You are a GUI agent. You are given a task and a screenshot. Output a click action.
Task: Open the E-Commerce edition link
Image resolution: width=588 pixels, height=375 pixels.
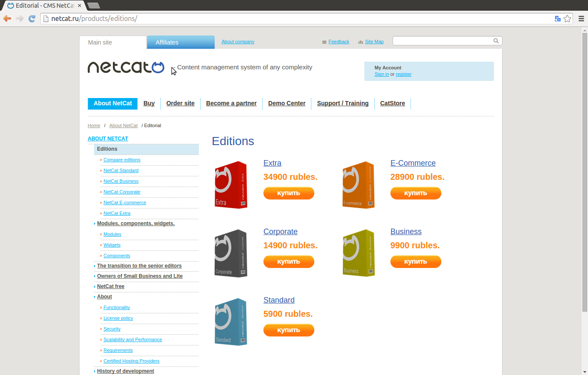413,163
